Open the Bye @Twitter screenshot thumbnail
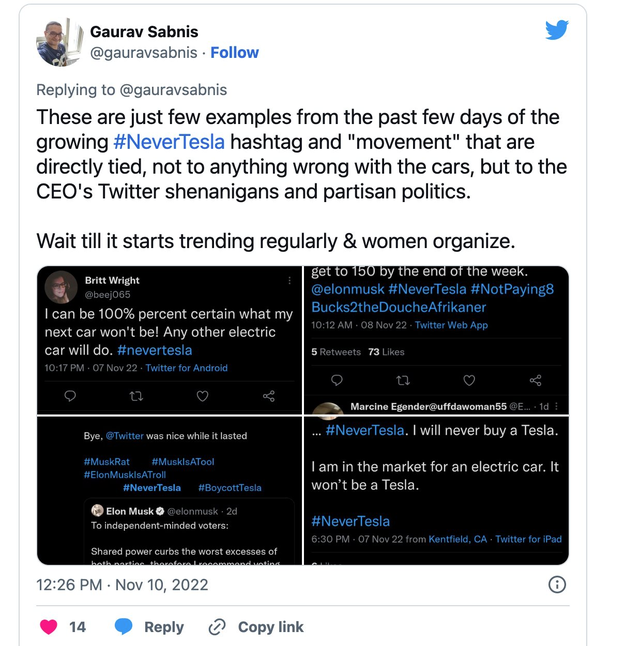The width and height of the screenshot is (640, 646). (x=169, y=491)
